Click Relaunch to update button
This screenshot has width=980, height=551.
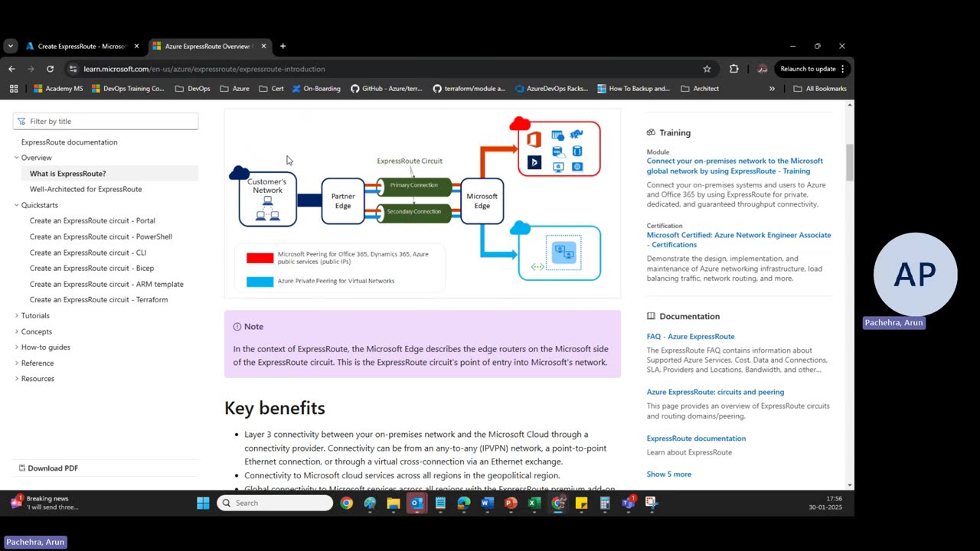(x=812, y=69)
